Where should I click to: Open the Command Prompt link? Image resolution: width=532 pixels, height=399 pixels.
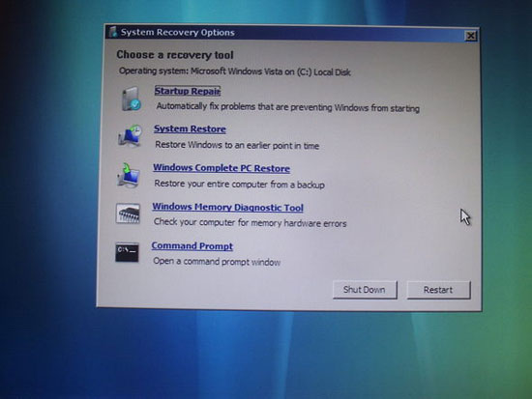(192, 246)
